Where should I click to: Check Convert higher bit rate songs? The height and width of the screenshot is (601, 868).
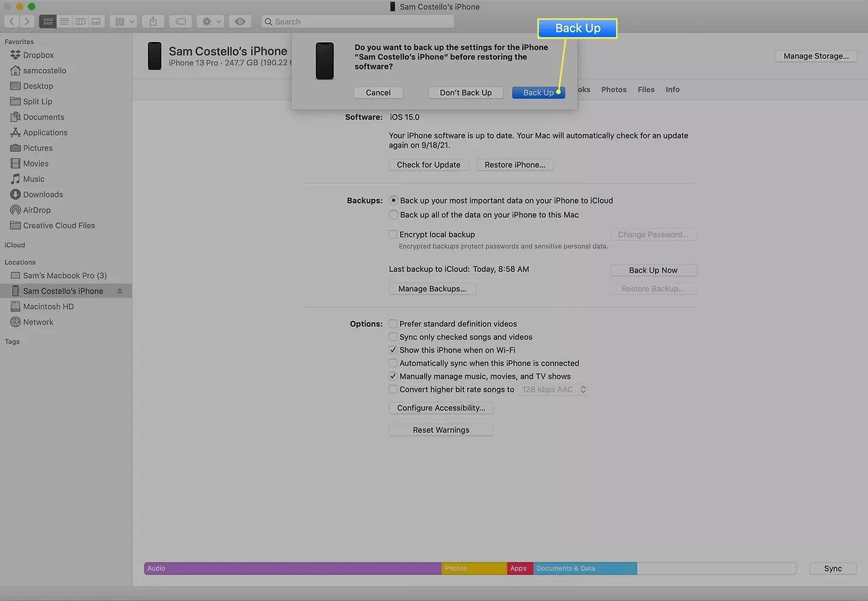point(393,389)
